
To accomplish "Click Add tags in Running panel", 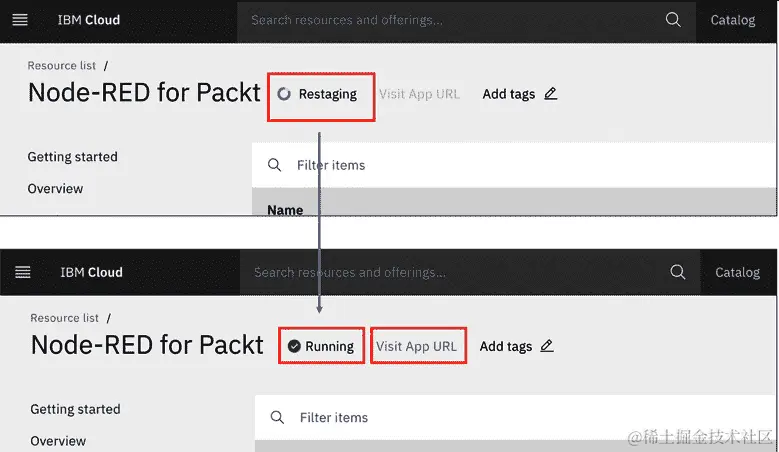I will (x=506, y=346).
